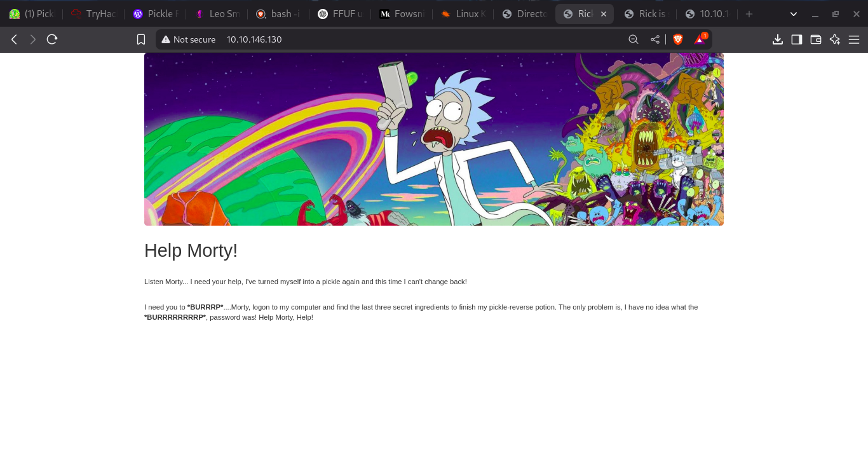Open Leo AI sparkle icon
Screen dimensions: 868x471
(835, 39)
